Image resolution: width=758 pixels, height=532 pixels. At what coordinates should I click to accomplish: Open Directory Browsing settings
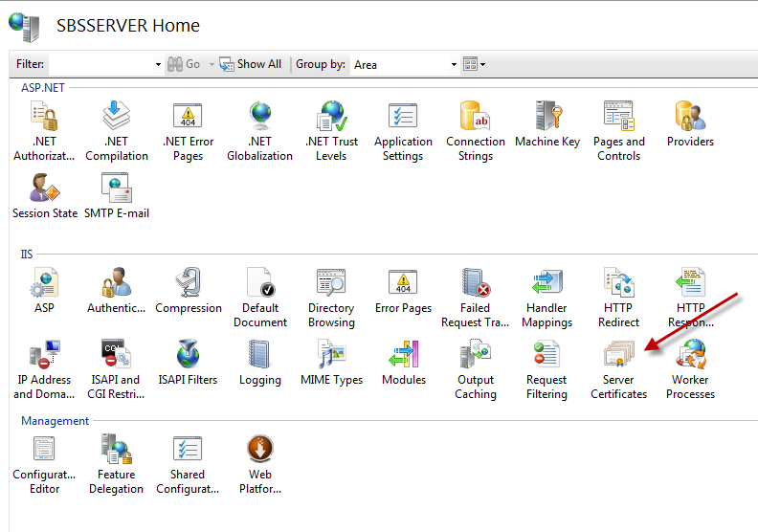(331, 285)
